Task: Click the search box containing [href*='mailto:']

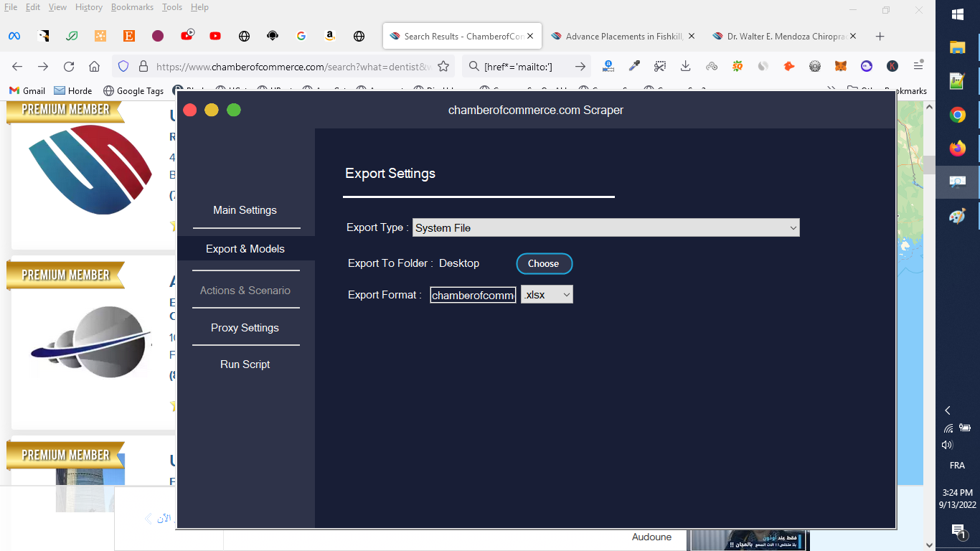Action: (x=527, y=67)
